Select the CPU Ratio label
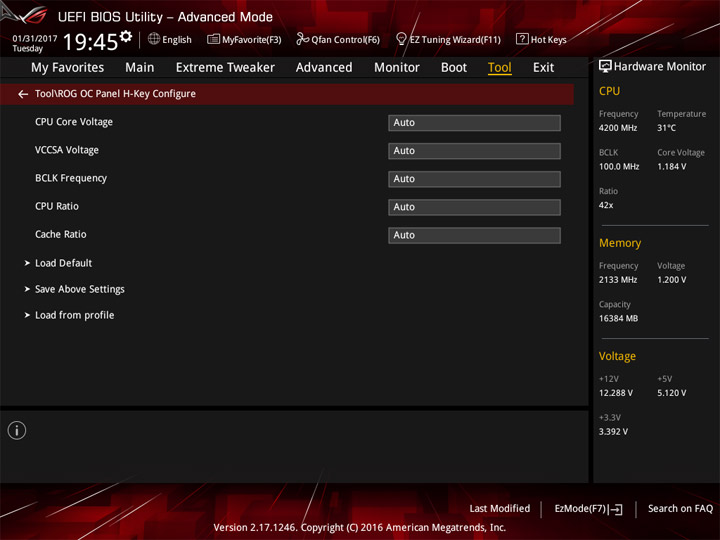This screenshot has height=540, width=720. click(56, 206)
